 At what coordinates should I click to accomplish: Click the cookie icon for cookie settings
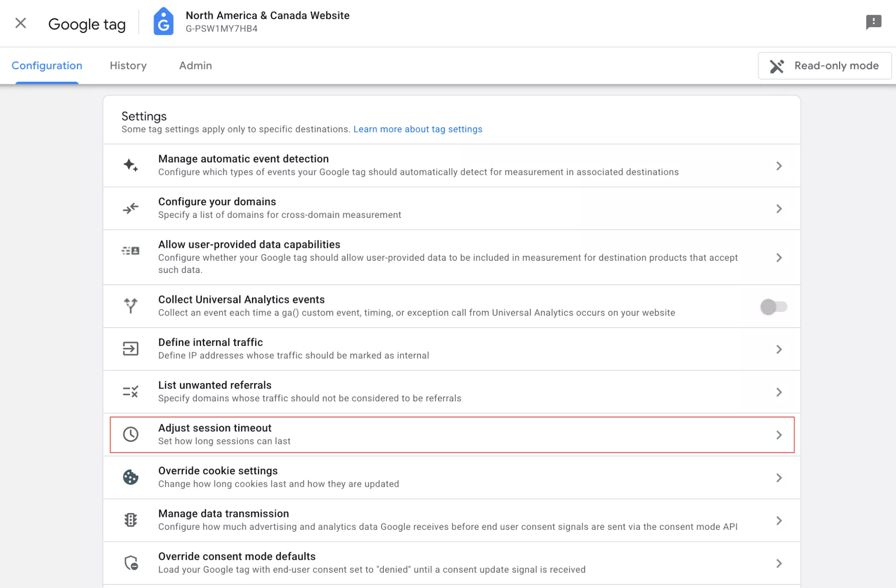(130, 477)
